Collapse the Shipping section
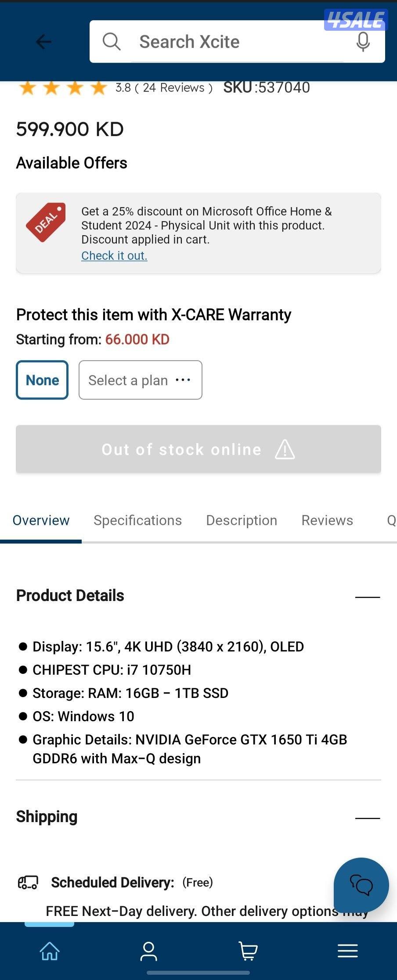This screenshot has height=980, width=397. click(367, 818)
